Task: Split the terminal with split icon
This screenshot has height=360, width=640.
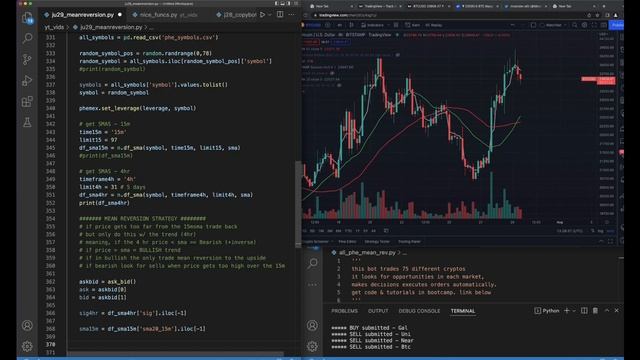Action: click(x=584, y=311)
